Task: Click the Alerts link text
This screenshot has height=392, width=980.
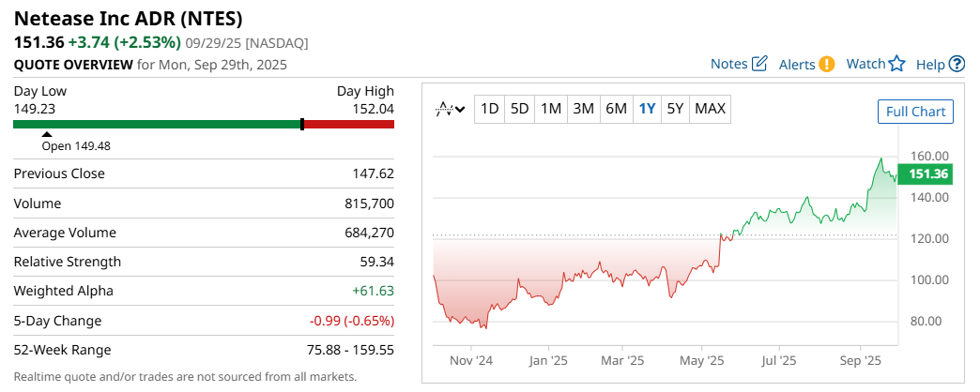Action: click(x=797, y=64)
